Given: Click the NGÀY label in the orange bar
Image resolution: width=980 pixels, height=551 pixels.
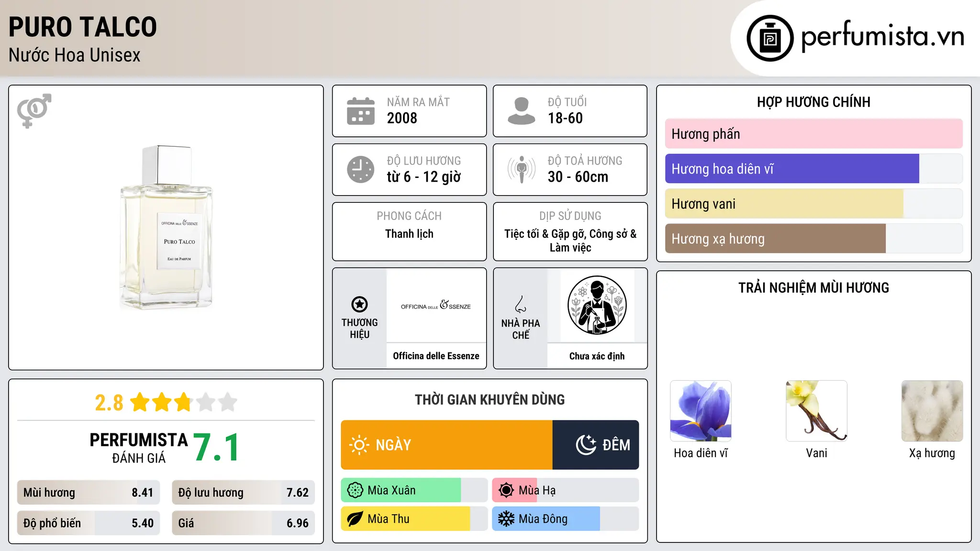Looking at the screenshot, I should [x=393, y=445].
